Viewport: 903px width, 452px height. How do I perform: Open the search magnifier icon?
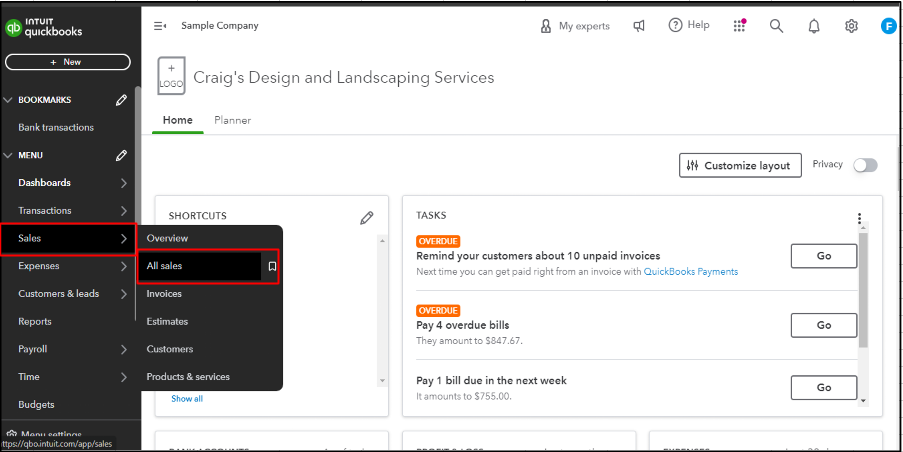pos(776,26)
